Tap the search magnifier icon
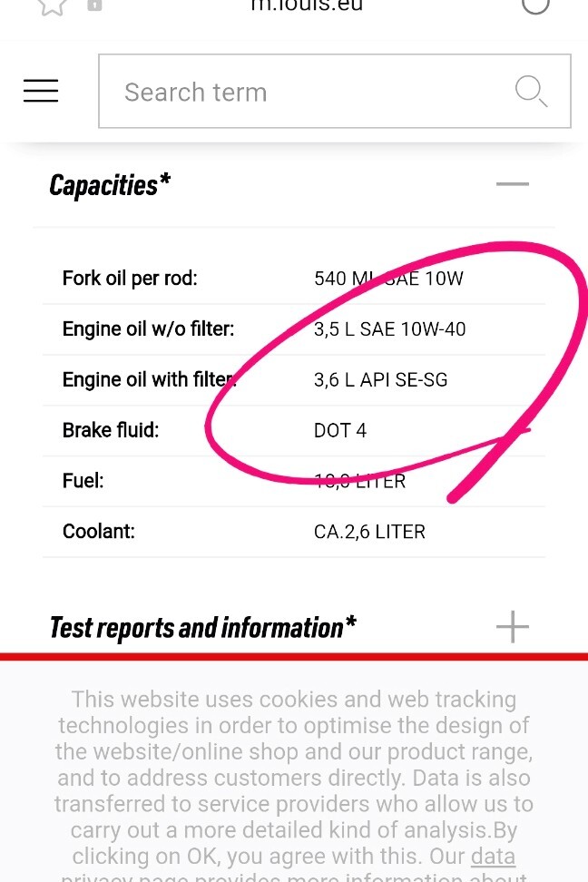The height and width of the screenshot is (882, 588). 531,91
